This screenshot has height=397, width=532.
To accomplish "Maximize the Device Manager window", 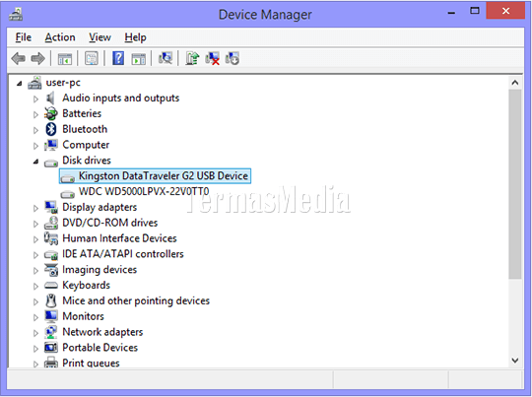I will click(475, 11).
